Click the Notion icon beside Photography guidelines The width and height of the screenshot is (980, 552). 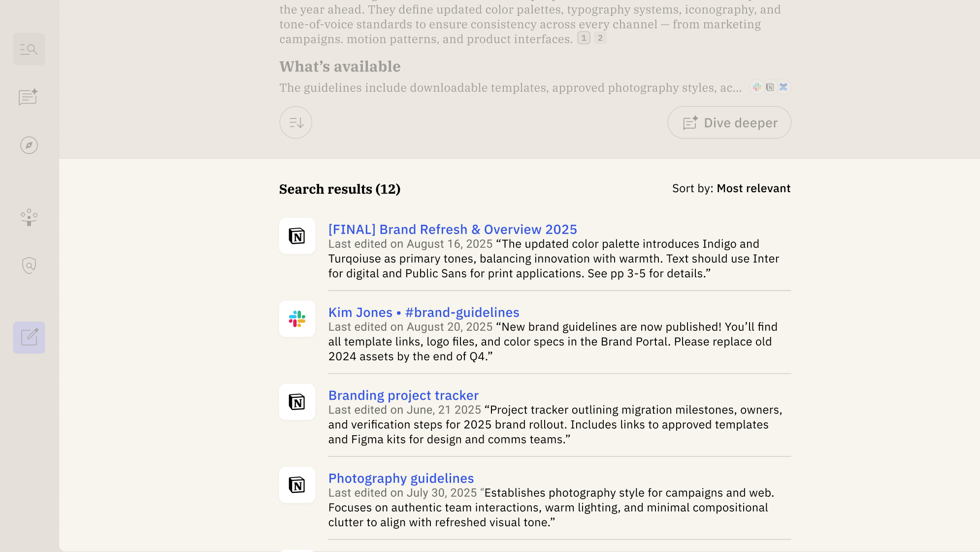click(297, 485)
